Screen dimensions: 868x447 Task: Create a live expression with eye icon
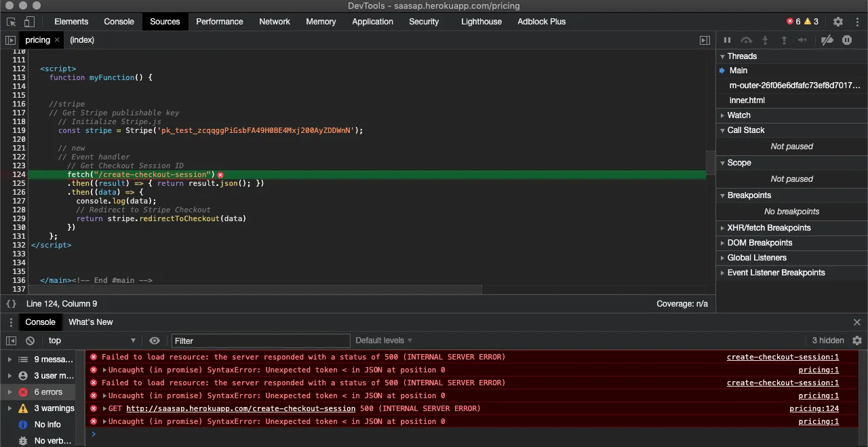click(155, 341)
